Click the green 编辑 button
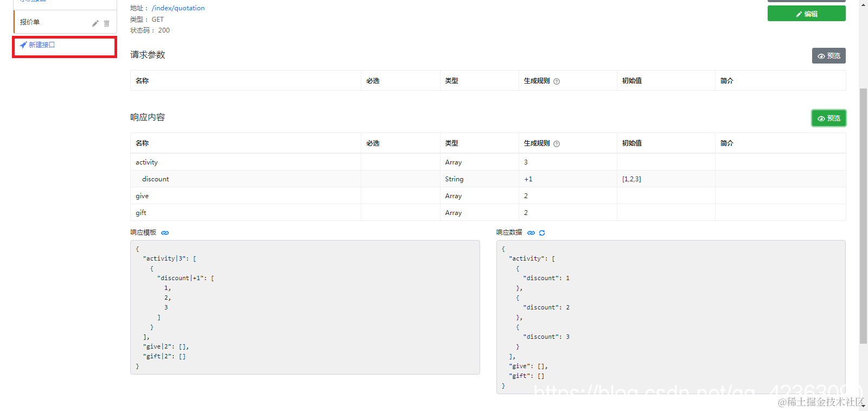This screenshot has width=868, height=411. click(x=806, y=14)
